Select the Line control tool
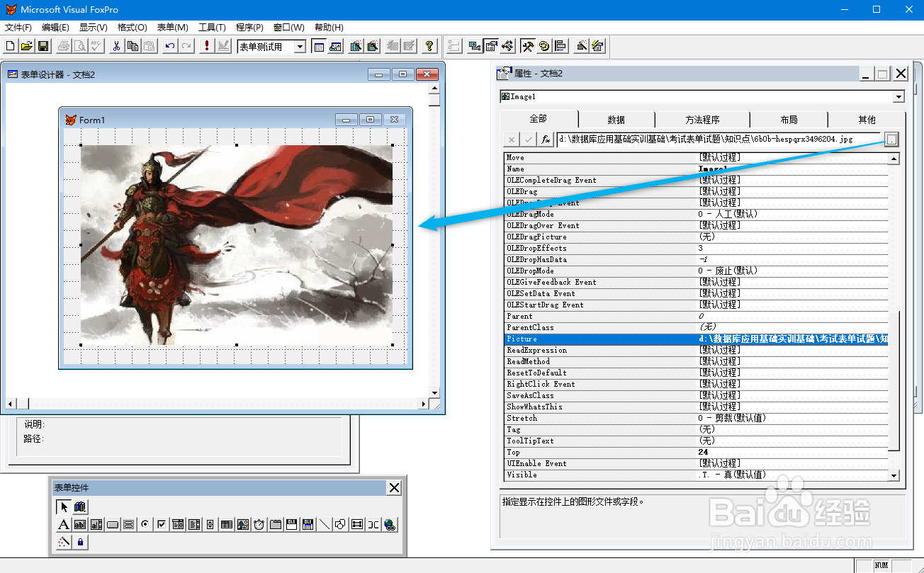Image resolution: width=924 pixels, height=573 pixels. 325,524
